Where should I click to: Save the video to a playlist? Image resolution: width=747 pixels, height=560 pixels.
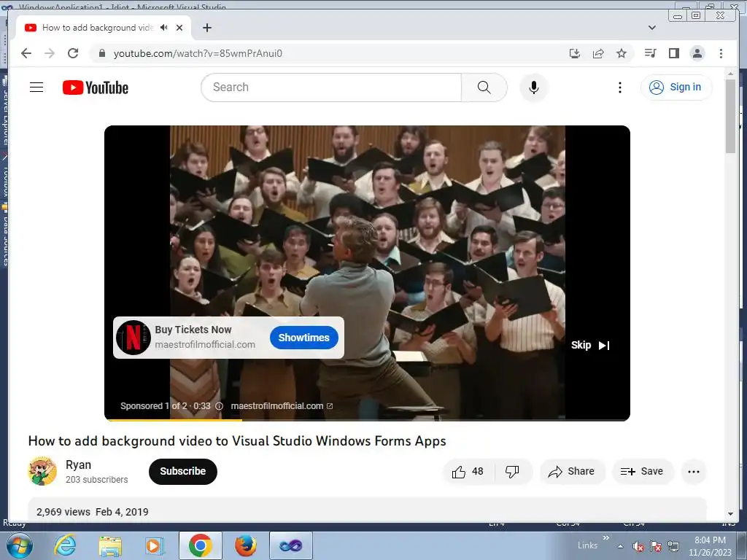point(642,472)
